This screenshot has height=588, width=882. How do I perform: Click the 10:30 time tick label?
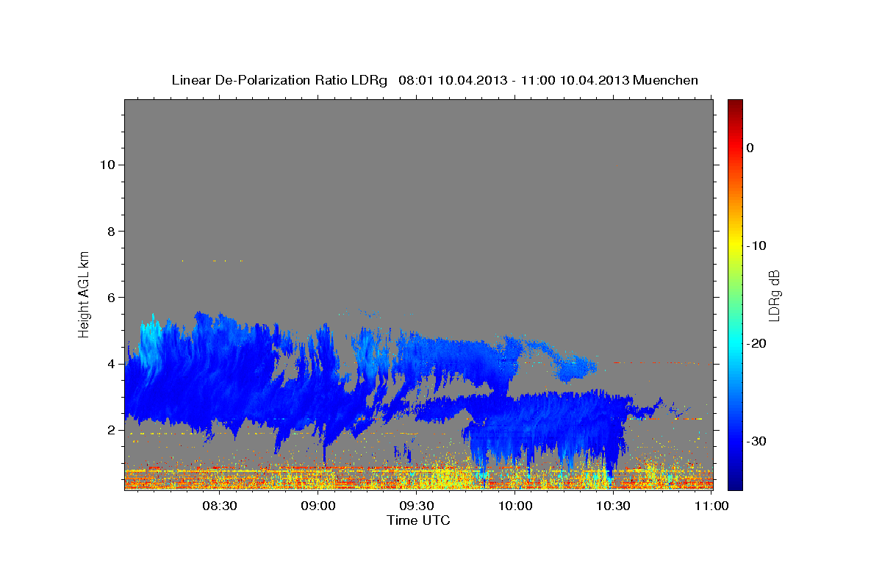pyautogui.click(x=613, y=506)
